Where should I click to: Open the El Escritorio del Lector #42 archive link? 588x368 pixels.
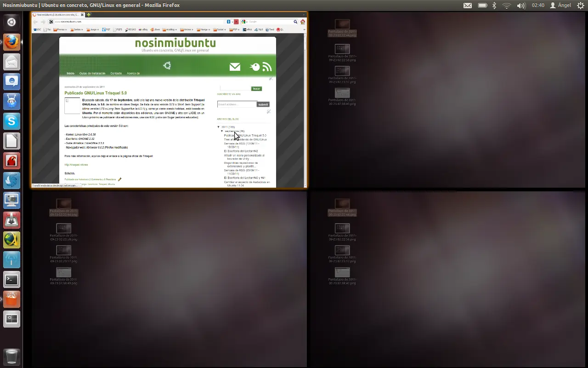[241, 151]
